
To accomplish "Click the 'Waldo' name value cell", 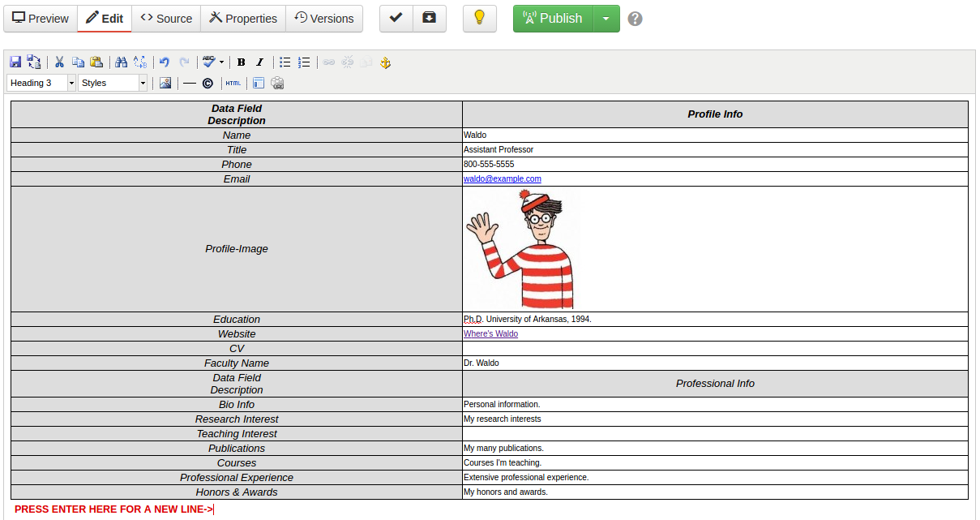I will (x=715, y=135).
